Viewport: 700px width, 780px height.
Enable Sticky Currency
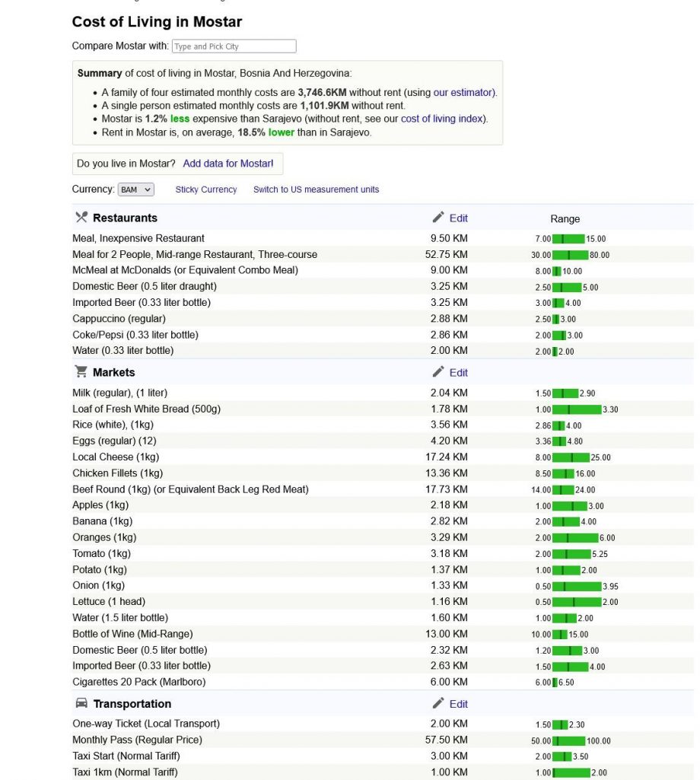(x=206, y=189)
